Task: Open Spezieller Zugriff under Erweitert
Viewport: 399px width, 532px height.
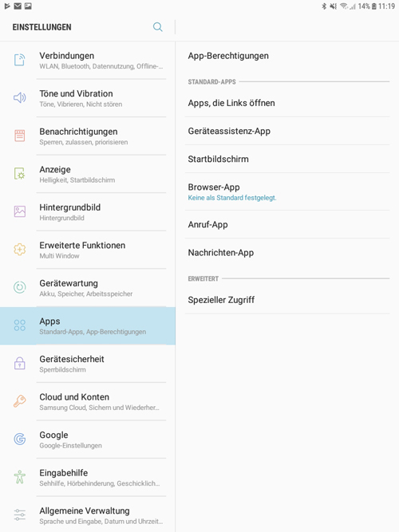Action: pyautogui.click(x=287, y=300)
